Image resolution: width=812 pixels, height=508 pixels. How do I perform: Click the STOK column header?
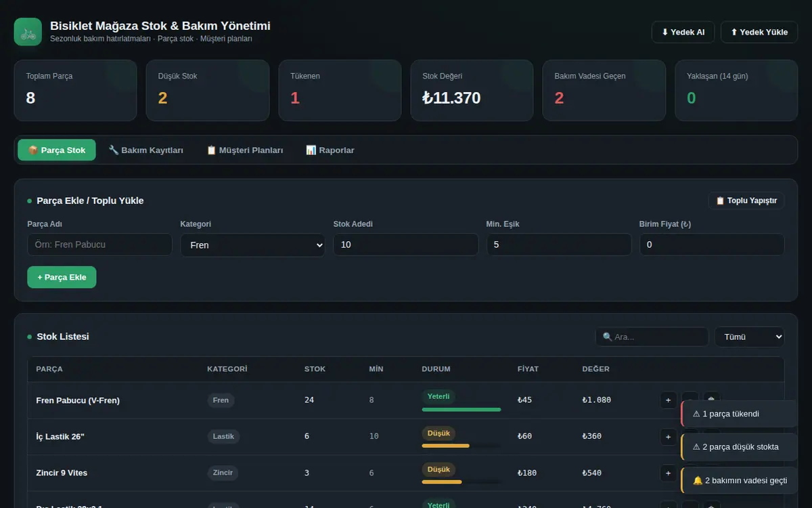coord(315,369)
